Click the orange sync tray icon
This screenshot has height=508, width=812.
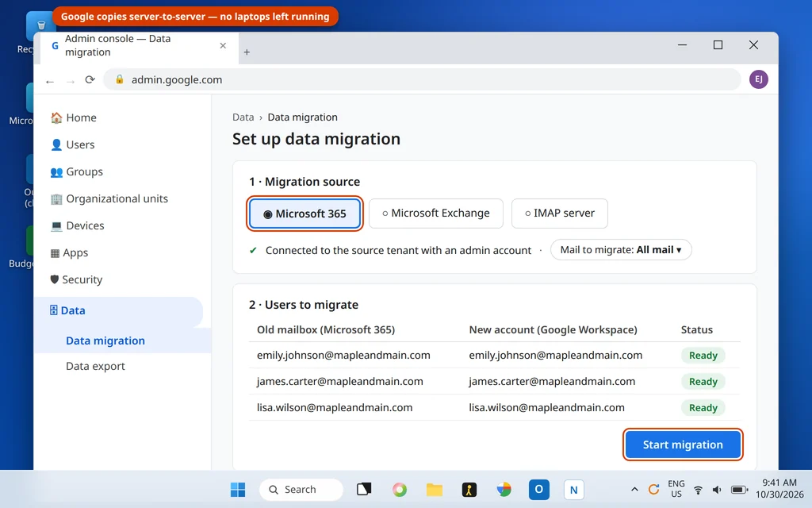(653, 489)
